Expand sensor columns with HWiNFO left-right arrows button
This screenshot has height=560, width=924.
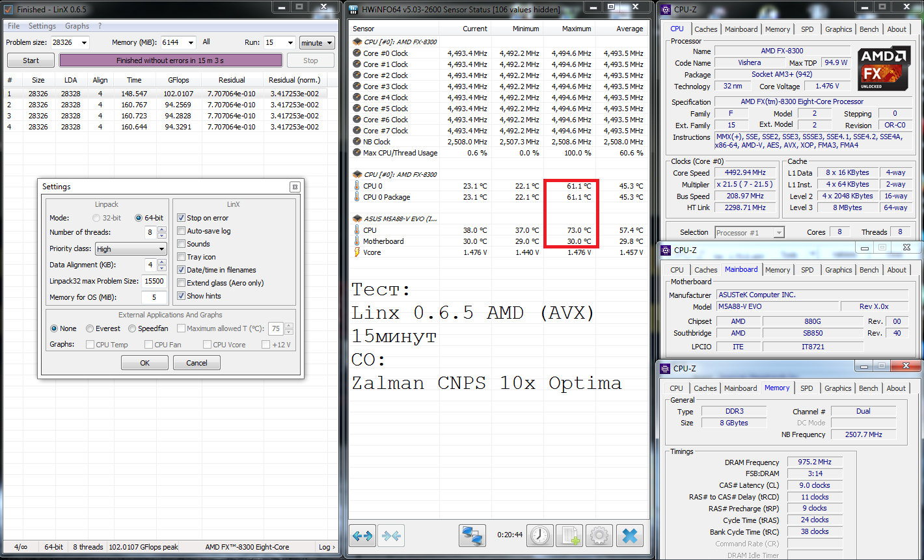[x=362, y=536]
